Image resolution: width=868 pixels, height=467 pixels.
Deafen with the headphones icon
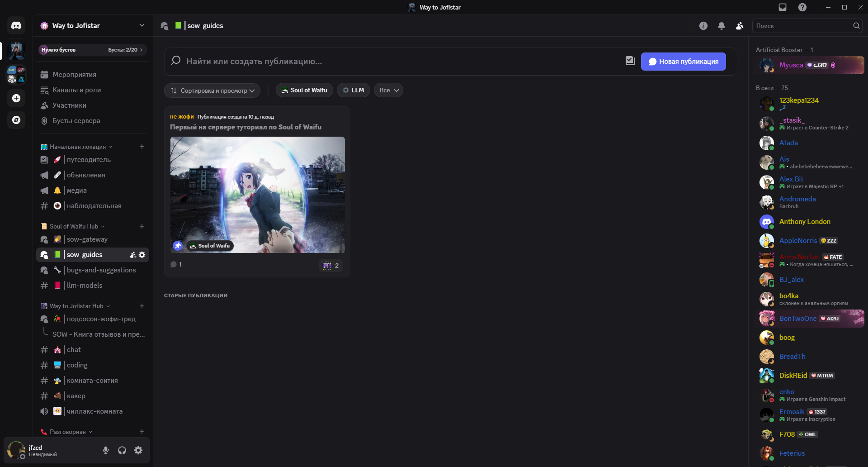[122, 450]
